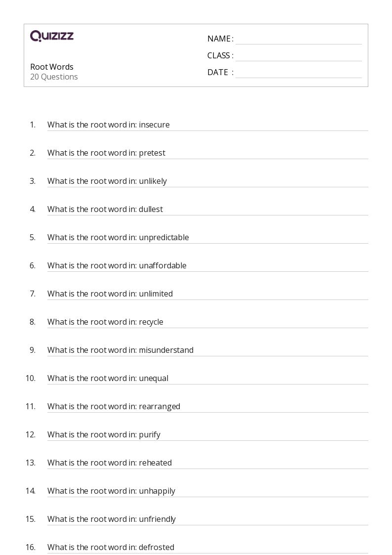This screenshot has height=555, width=392.
Task: Click the Root Words title
Action: coord(52,67)
